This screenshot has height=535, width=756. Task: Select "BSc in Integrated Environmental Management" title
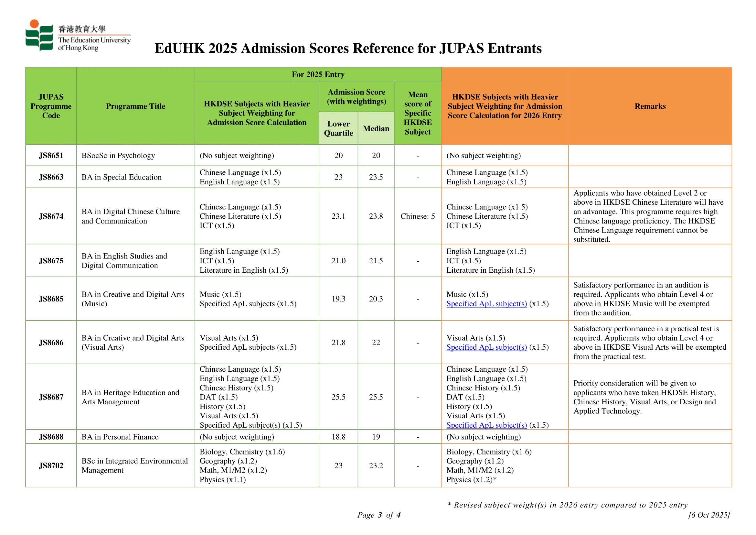point(135,465)
